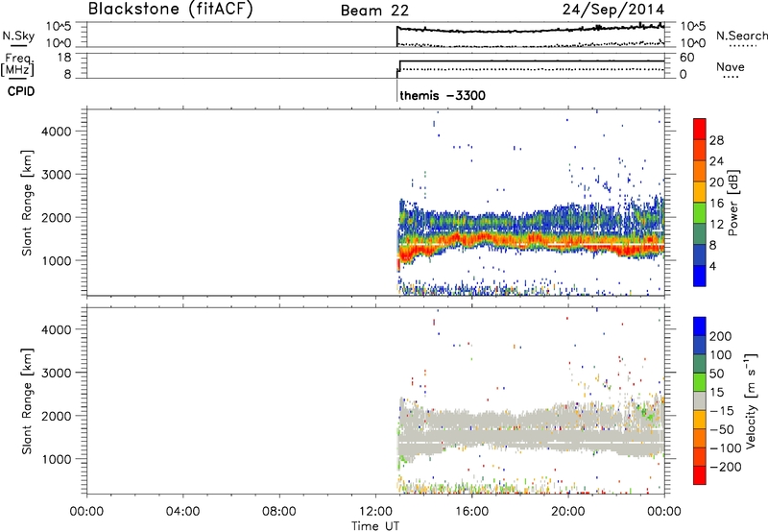Click the 'themis -3300' CPID text
The width and height of the screenshot is (768, 532).
pyautogui.click(x=443, y=95)
